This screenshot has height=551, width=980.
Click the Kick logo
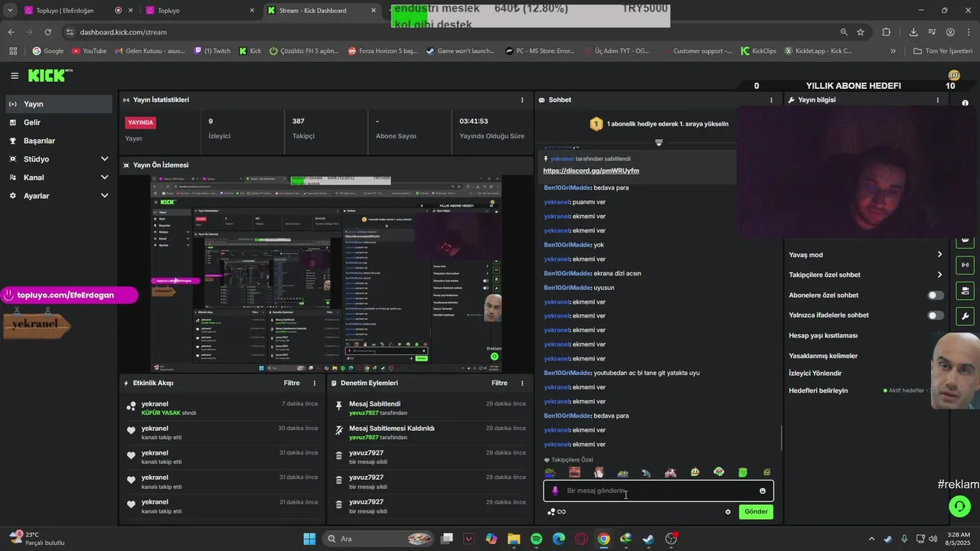(47, 76)
